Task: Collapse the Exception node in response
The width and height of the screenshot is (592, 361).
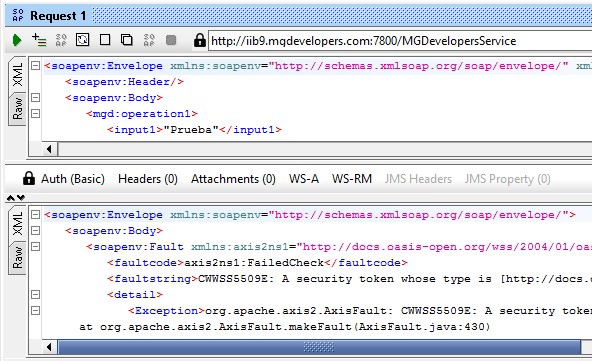Action: [35, 310]
